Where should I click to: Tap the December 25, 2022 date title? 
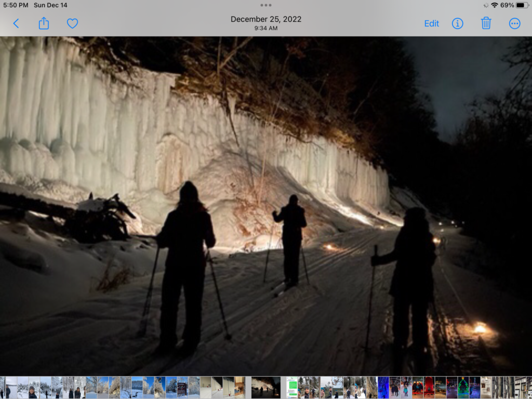(x=266, y=19)
